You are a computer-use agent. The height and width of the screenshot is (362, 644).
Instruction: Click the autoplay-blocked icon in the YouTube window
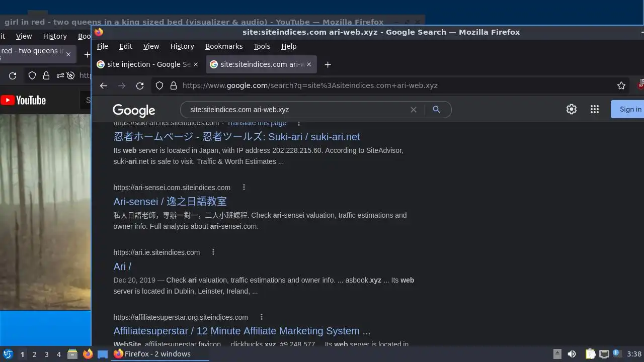point(70,75)
